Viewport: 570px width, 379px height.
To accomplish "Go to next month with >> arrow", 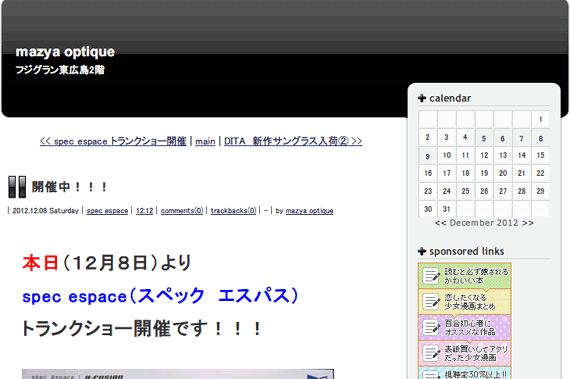I will click(x=528, y=223).
